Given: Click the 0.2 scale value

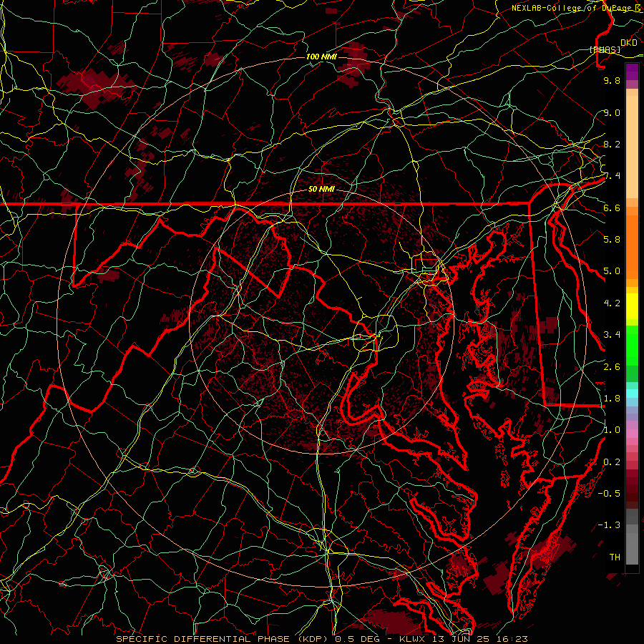Looking at the screenshot, I should click(612, 462).
